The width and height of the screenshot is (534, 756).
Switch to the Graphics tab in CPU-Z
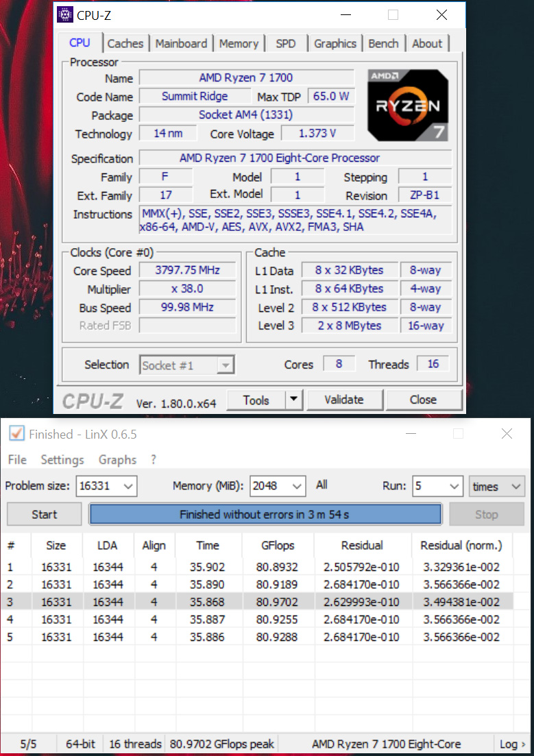[335, 43]
